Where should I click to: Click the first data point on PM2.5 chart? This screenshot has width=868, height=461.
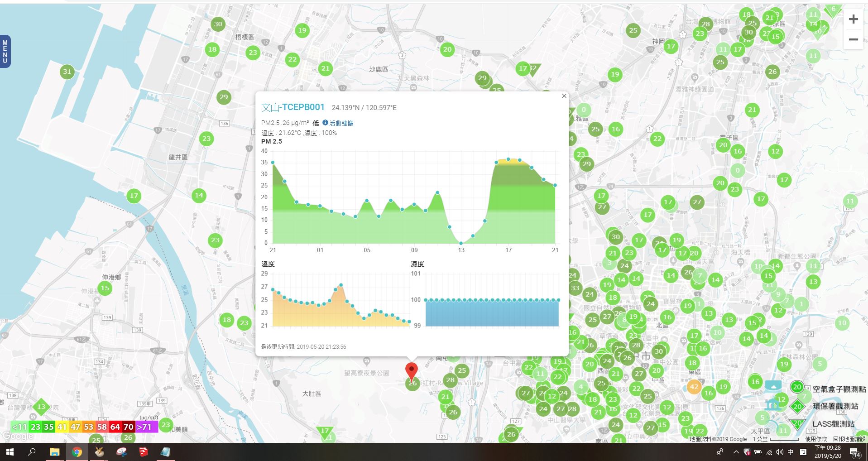tap(273, 163)
